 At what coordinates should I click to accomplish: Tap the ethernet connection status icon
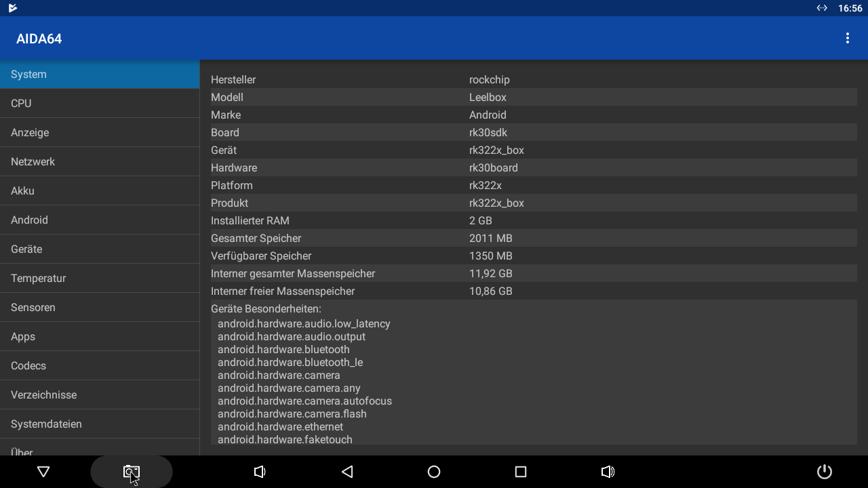(822, 8)
